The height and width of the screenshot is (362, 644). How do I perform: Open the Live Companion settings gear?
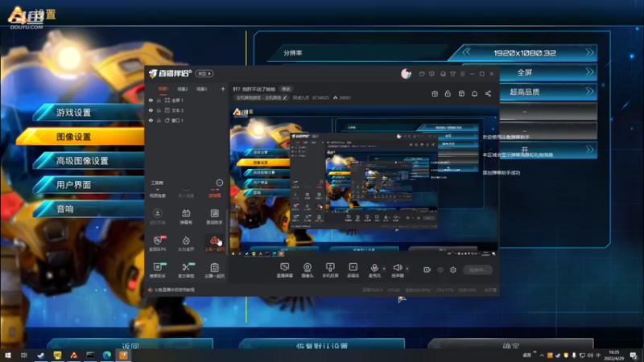(x=453, y=269)
